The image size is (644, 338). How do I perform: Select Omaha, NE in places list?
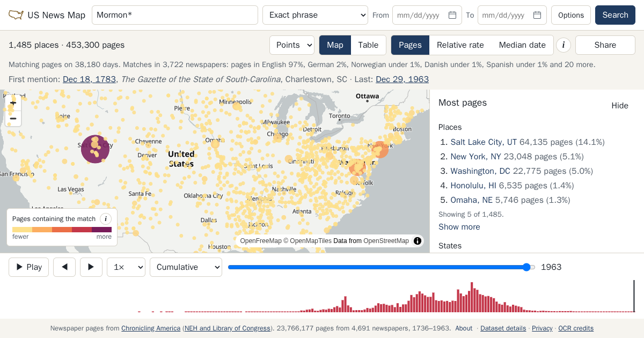[x=471, y=200]
